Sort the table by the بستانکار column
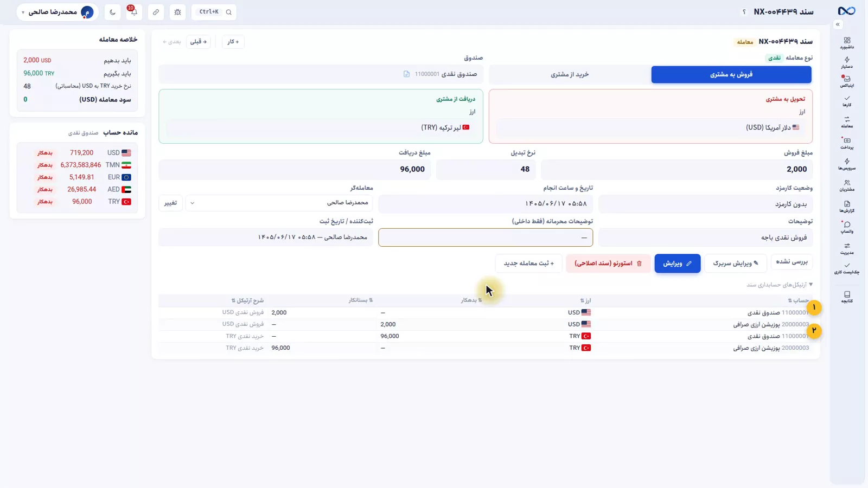 point(361,300)
